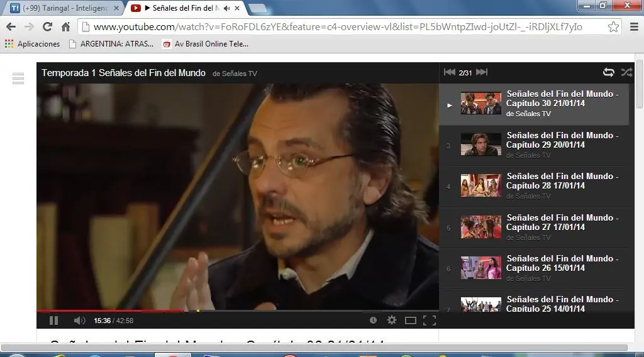This screenshot has height=357, width=644.
Task: Open the video settings gear
Action: click(392, 320)
